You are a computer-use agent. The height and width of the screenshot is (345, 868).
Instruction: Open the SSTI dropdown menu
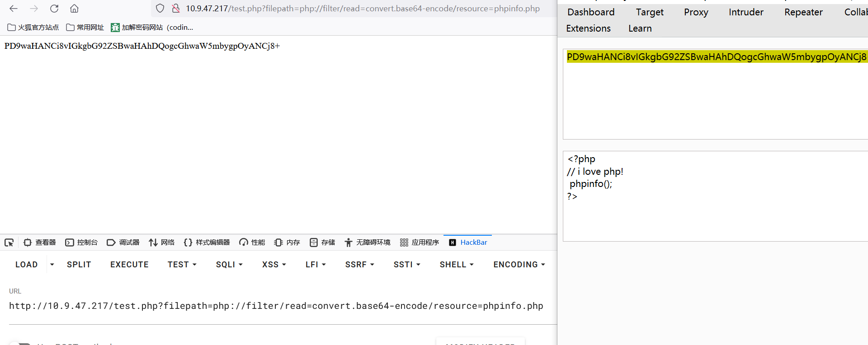407,265
